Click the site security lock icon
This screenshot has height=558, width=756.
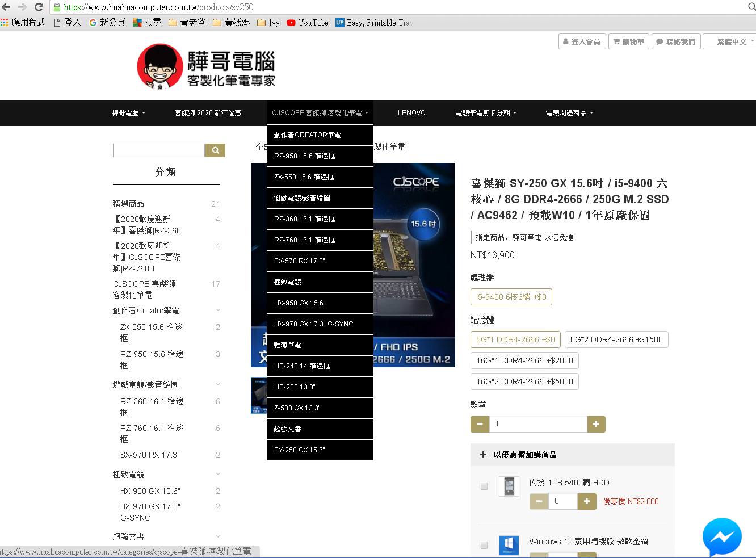[x=57, y=7]
